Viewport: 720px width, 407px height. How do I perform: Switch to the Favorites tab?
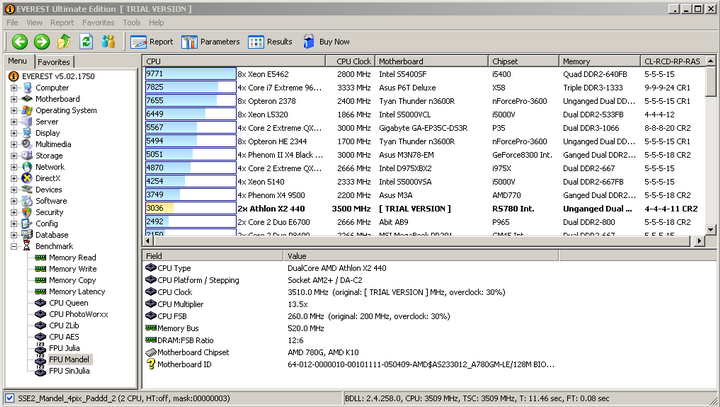click(54, 62)
